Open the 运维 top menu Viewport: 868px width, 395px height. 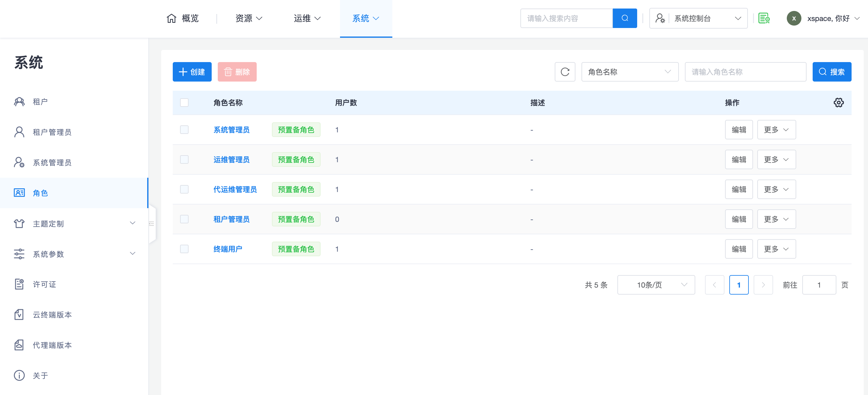(x=307, y=18)
